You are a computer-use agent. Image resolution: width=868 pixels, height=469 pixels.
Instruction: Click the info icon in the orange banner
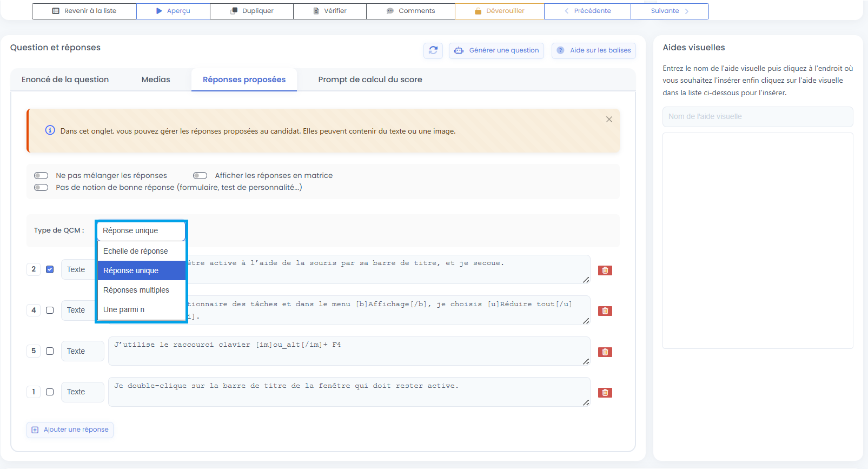tap(50, 130)
